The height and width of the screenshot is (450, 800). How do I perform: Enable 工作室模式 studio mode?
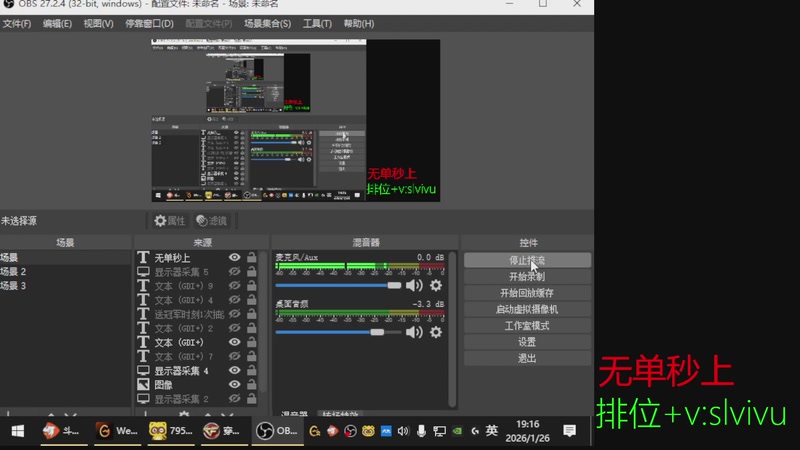tap(528, 326)
